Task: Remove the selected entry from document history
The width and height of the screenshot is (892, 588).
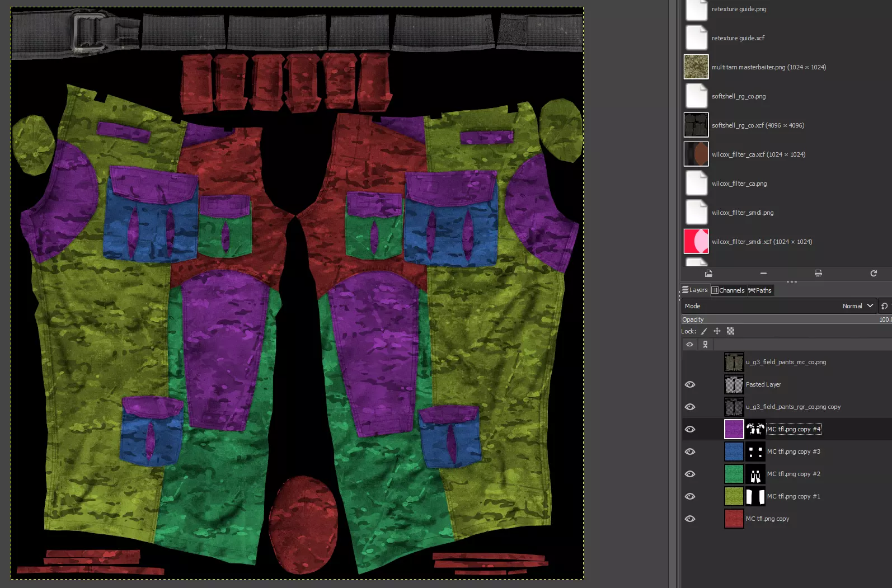Action: (763, 274)
